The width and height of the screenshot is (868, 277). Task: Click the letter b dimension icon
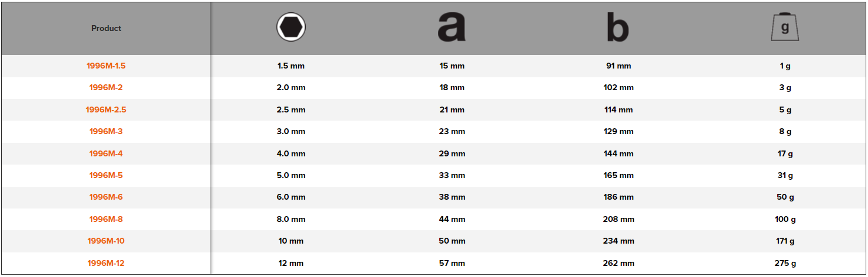[x=618, y=28]
